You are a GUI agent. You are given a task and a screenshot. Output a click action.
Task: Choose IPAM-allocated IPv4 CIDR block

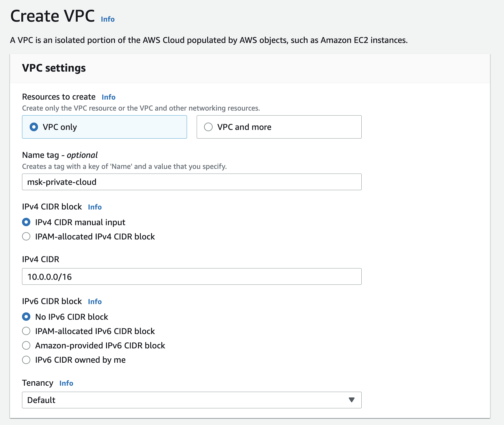coord(26,236)
